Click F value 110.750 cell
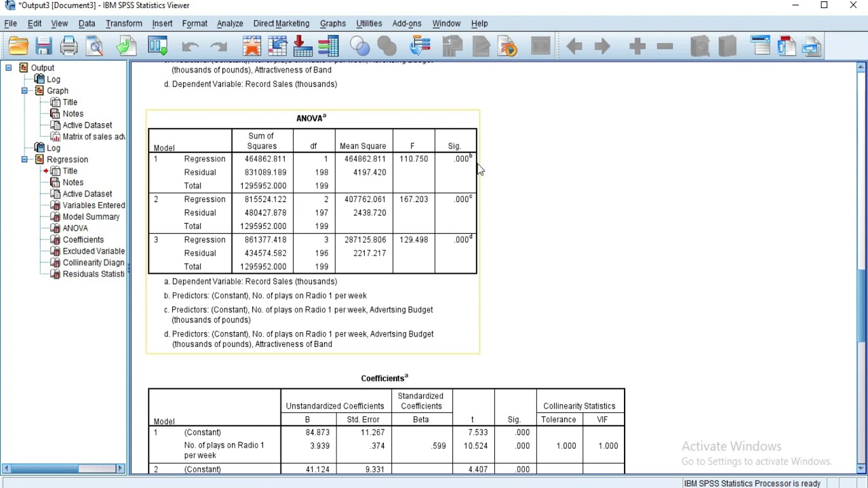Screen dimensions: 868x488 [414, 159]
